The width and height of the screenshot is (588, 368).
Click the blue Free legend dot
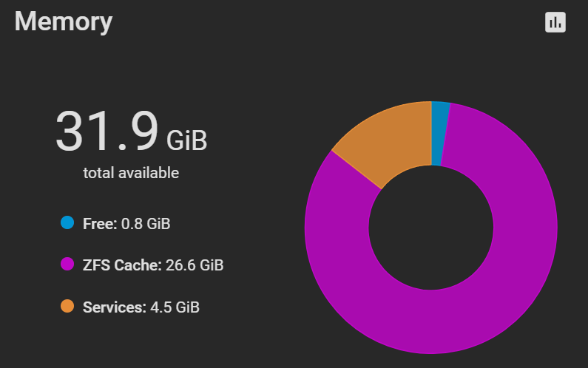67,222
